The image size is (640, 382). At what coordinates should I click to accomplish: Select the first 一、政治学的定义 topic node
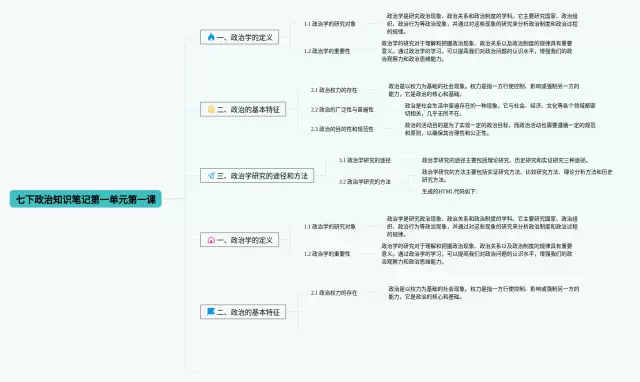coord(240,37)
